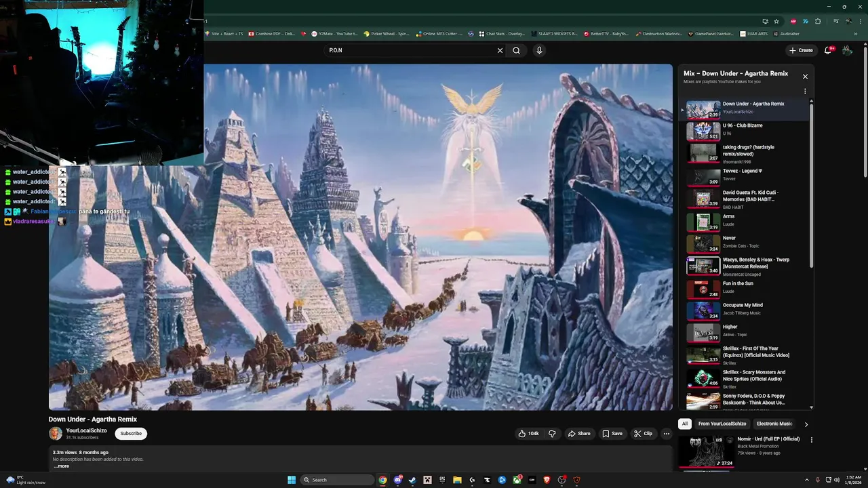Click the magnifier search button
Viewport: 868px width, 488px height.
point(517,50)
